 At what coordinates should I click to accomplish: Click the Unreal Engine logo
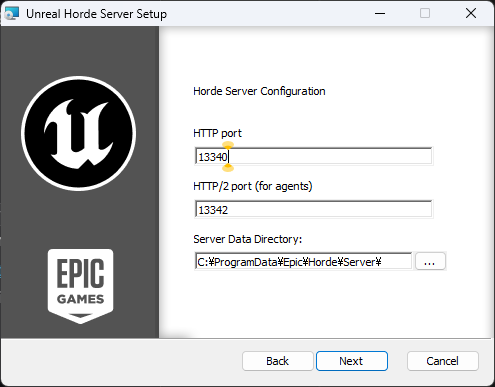tap(78, 133)
